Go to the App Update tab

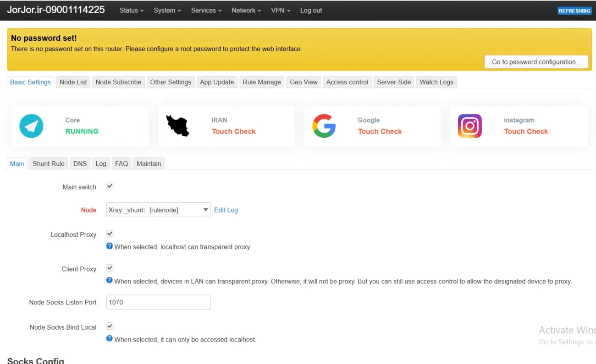click(217, 82)
